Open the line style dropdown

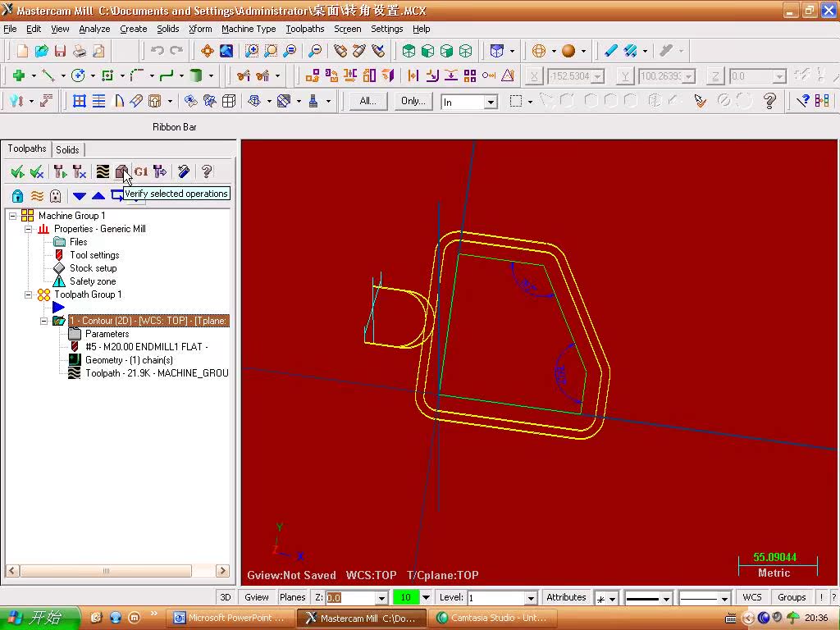coord(666,598)
